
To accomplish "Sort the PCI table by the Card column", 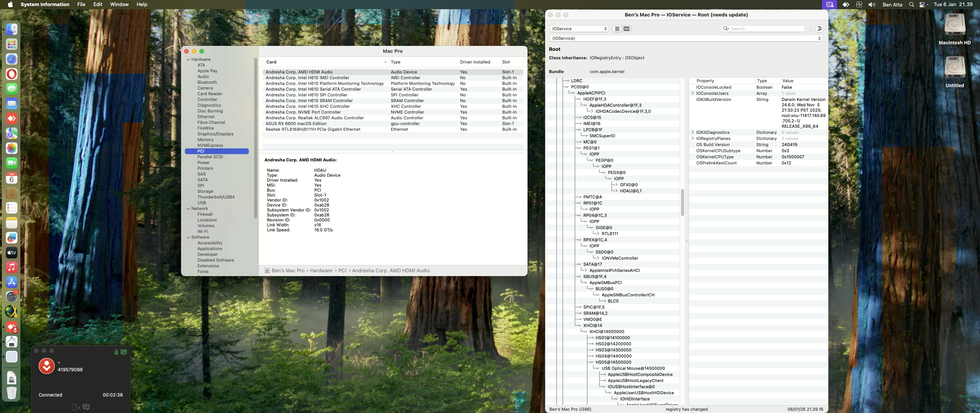I will coord(326,62).
